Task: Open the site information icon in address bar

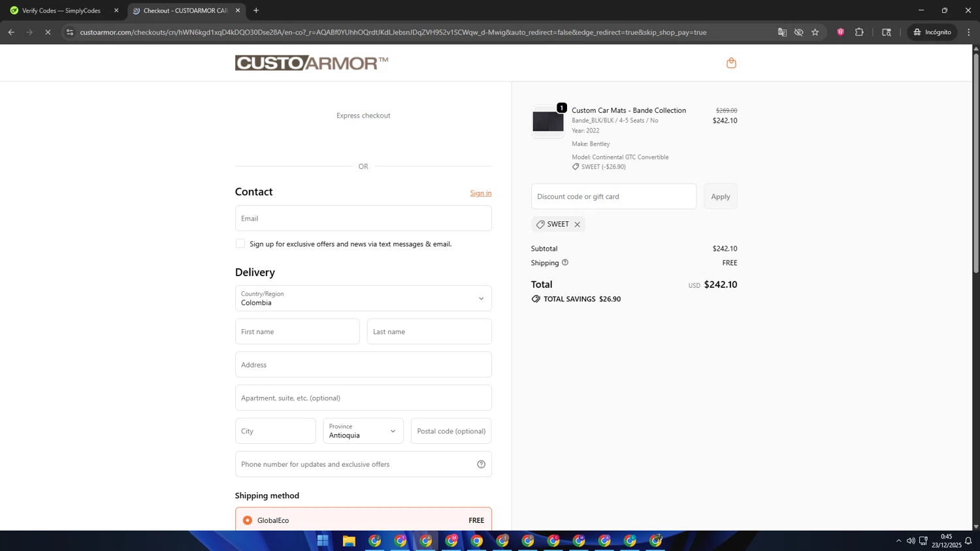Action: point(70,32)
